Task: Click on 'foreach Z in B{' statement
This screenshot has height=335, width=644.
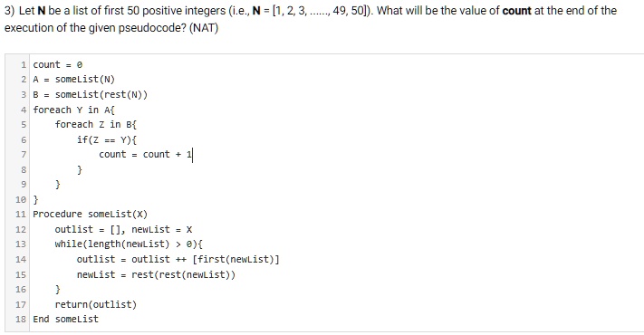Action: (x=96, y=124)
